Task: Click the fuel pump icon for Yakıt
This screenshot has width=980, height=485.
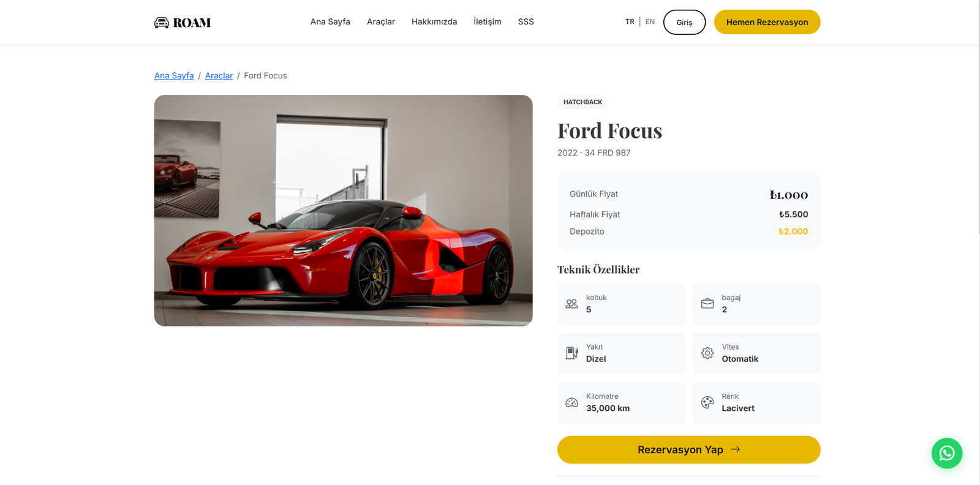Action: point(571,353)
